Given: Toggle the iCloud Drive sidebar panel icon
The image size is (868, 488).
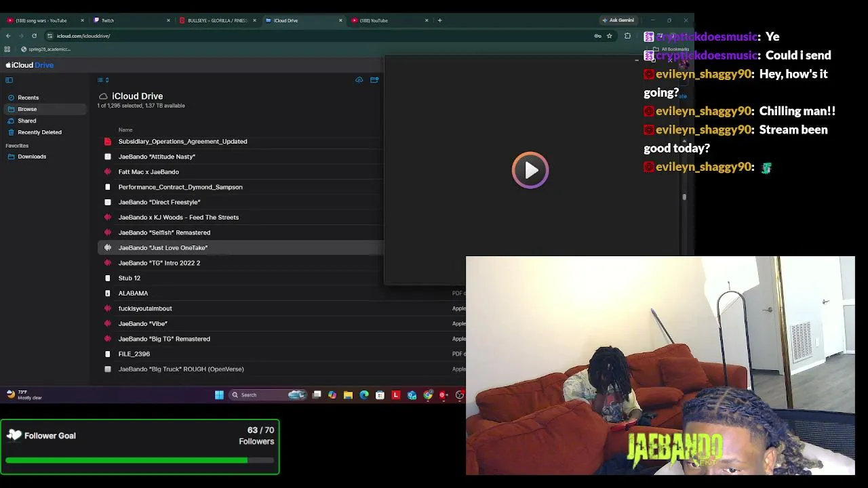Looking at the screenshot, I should click(9, 80).
